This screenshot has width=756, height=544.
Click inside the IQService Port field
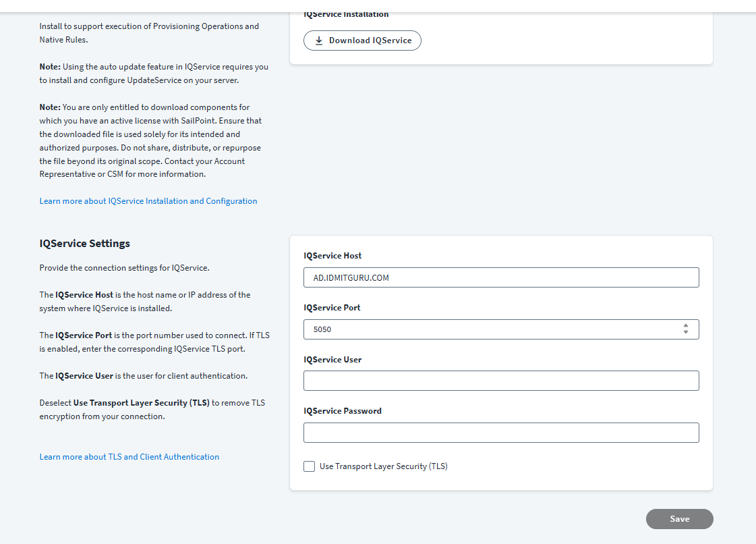[x=492, y=329]
